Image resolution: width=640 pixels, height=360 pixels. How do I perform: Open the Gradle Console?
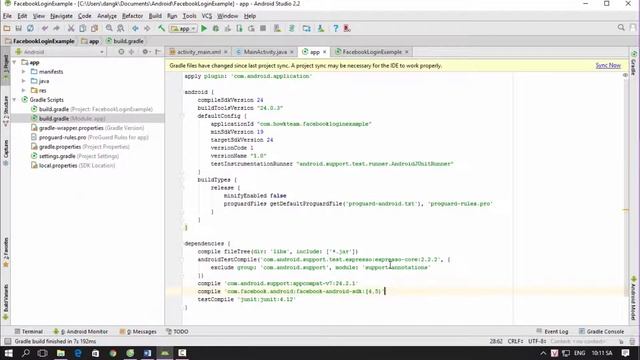[602, 331]
